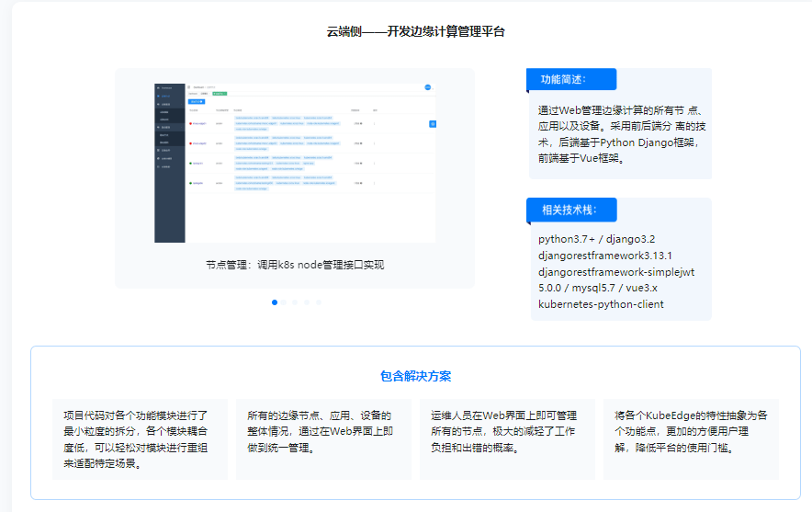Click the 相关技术栈 blue label
This screenshot has height=512, width=812.
pos(571,210)
